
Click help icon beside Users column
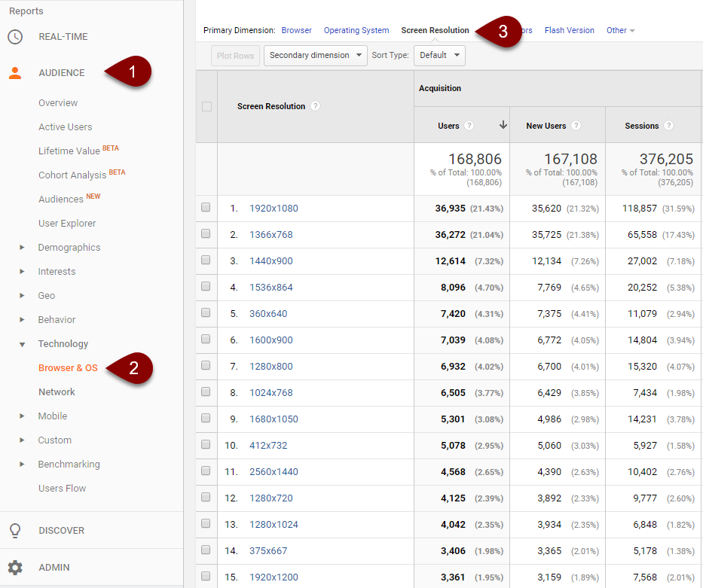(469, 126)
